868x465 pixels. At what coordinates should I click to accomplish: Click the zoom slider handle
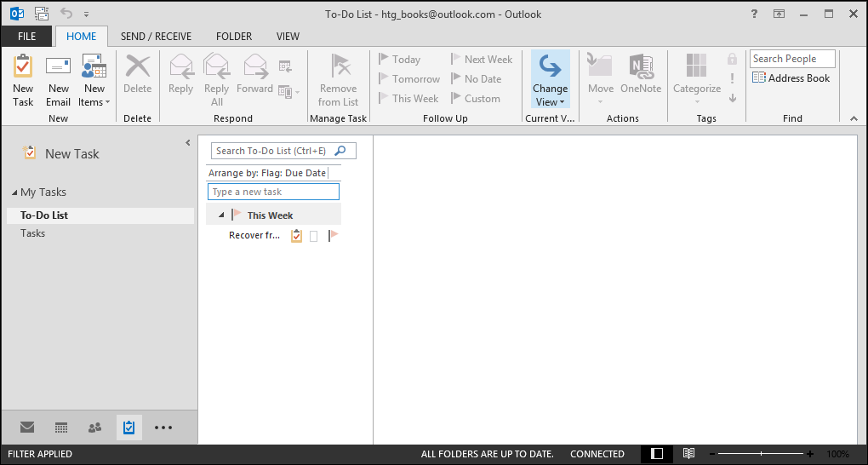click(761, 453)
